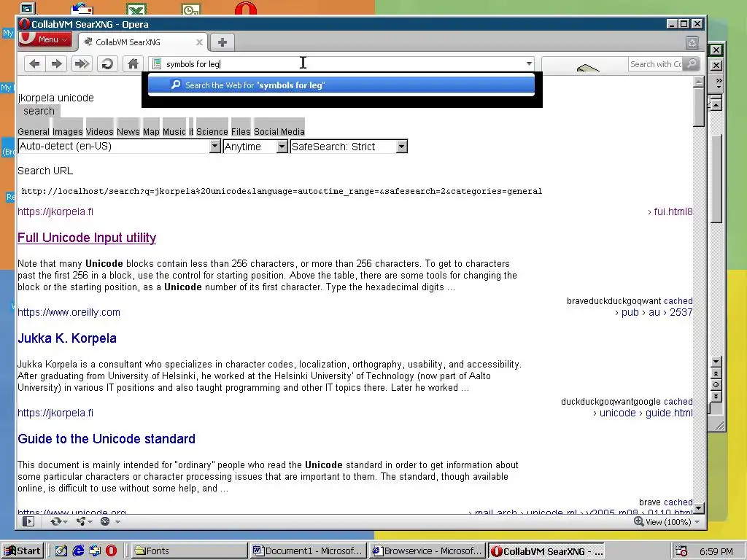Click the unicode › guide.html breadcrumb link
747x560 pixels.
tap(643, 413)
